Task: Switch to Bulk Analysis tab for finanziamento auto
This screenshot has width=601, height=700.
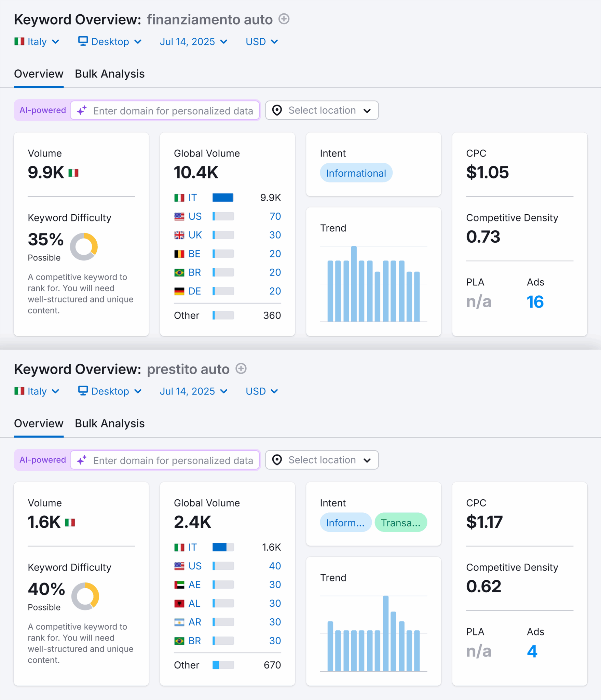Action: (x=110, y=74)
